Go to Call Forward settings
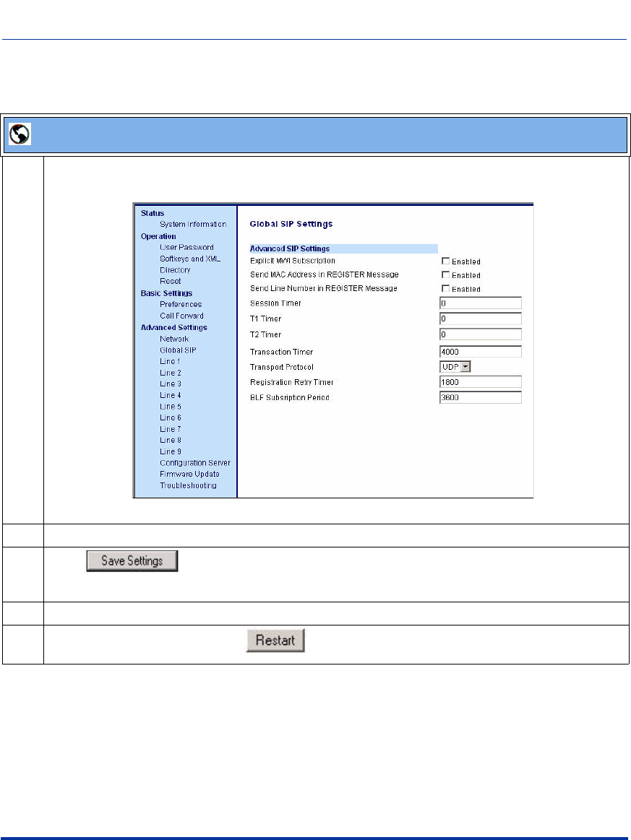Screen dimensions: 631x840 (x=181, y=316)
